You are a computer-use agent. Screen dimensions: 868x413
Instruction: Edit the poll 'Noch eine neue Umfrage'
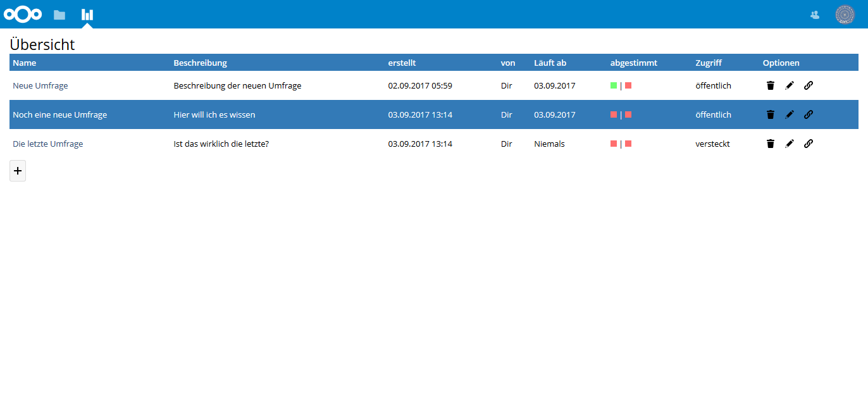pyautogui.click(x=789, y=114)
